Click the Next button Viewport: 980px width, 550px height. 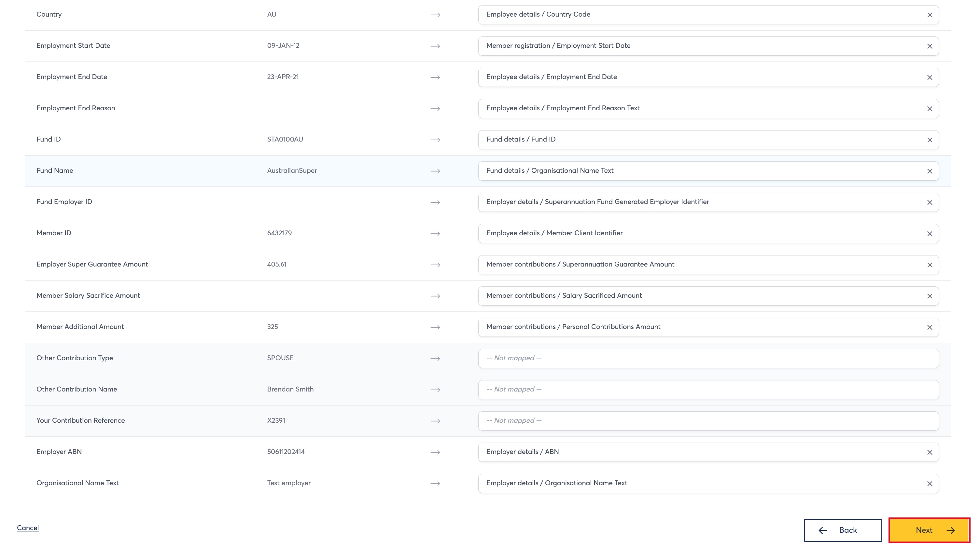(929, 530)
